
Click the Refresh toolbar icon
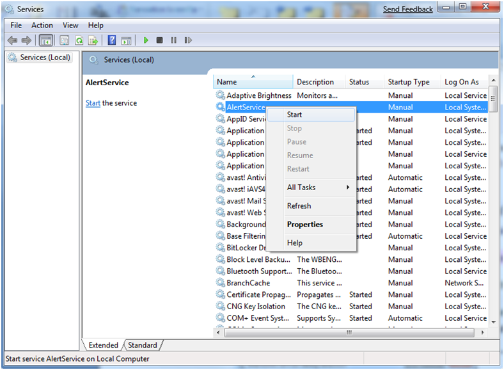point(79,41)
